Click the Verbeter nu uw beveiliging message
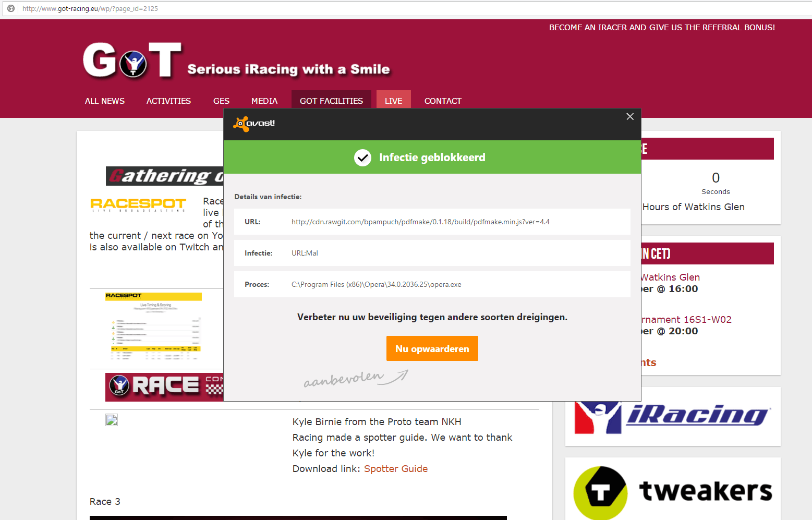This screenshot has width=812, height=520. tap(432, 317)
